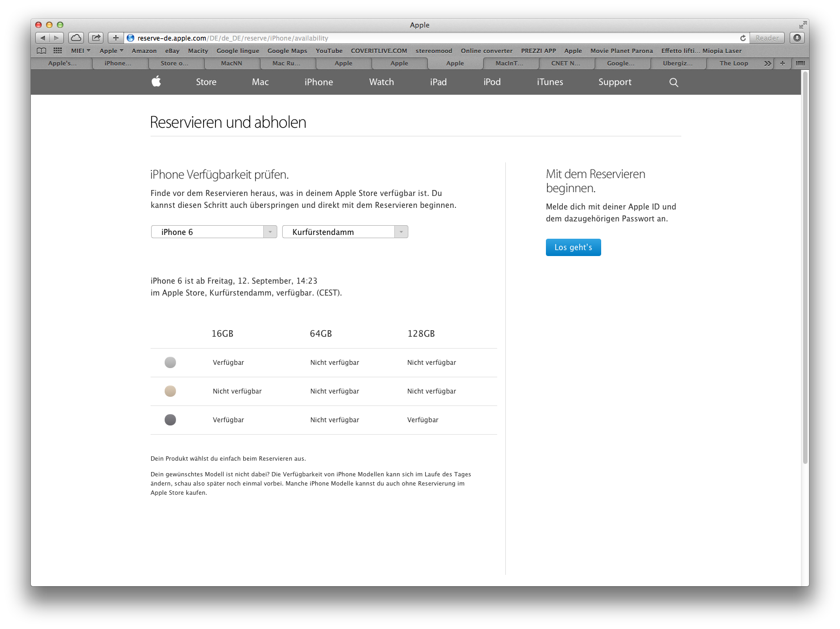Switch to the Apple's... tab
This screenshot has width=840, height=629.
(x=62, y=63)
